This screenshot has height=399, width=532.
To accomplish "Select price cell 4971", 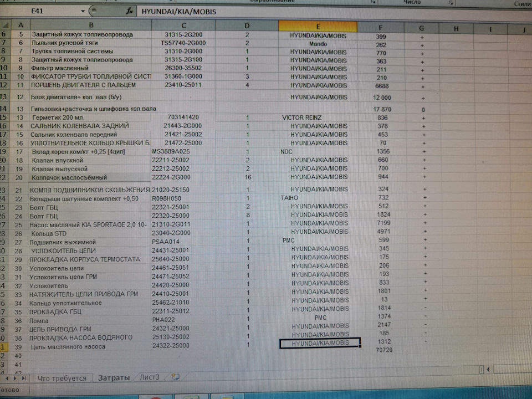I will point(383,232).
